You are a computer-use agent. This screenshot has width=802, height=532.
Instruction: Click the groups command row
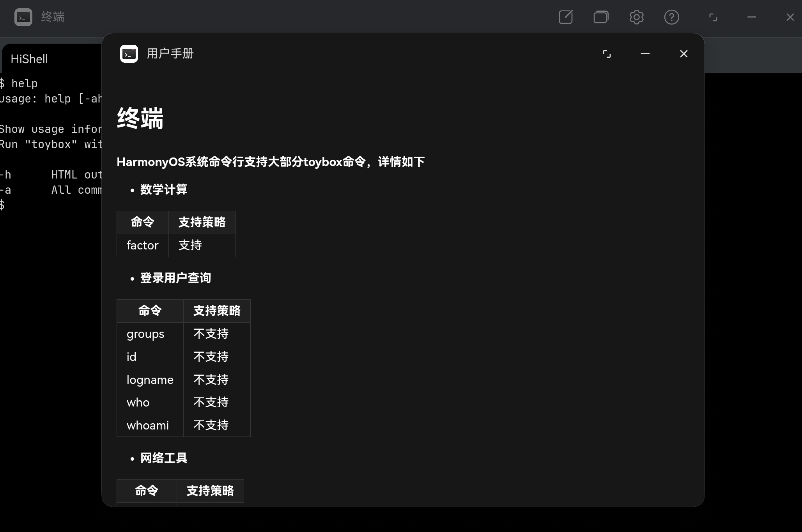145,334
